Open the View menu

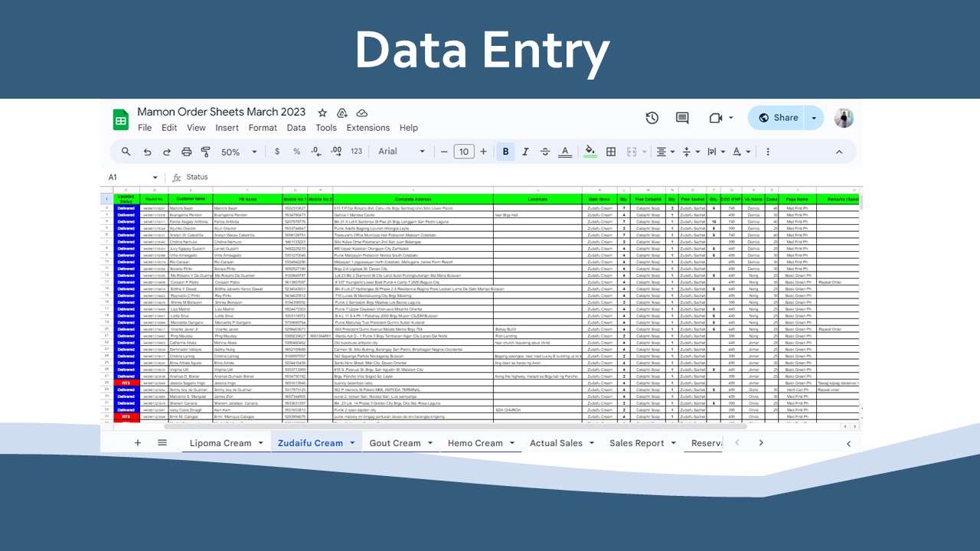[196, 128]
